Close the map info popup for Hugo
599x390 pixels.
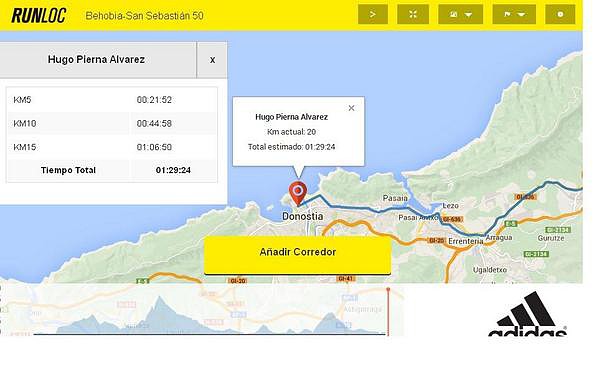pyautogui.click(x=351, y=108)
